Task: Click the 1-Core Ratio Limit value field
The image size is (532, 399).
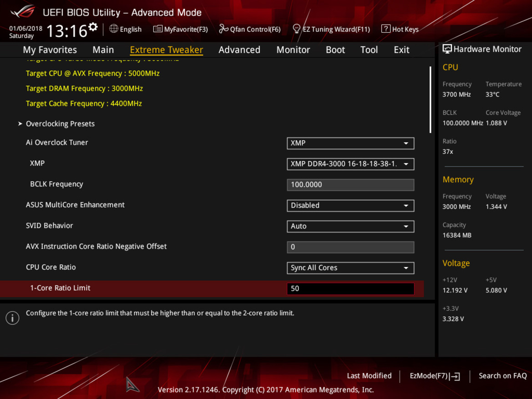Action: [x=350, y=289]
